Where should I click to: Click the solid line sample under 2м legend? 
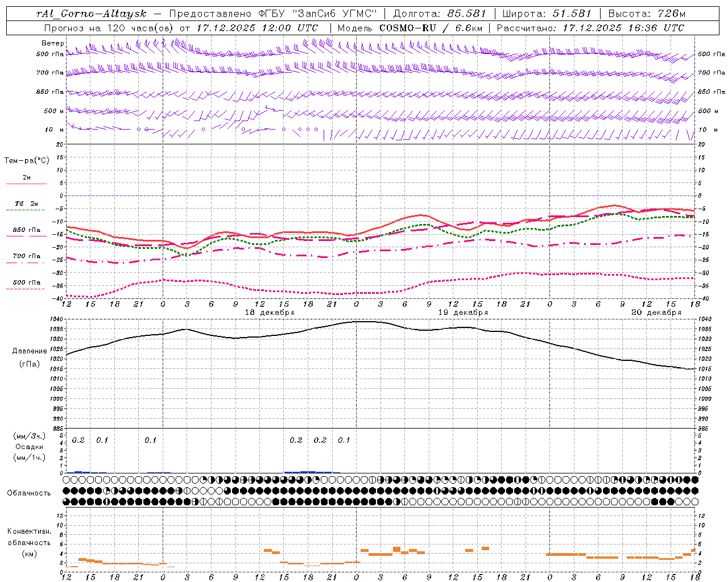pos(26,184)
